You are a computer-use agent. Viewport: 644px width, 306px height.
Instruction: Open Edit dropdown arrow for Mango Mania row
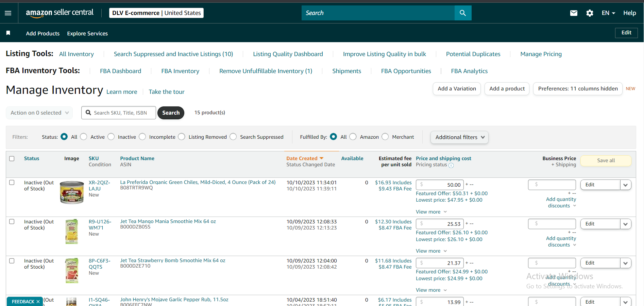pos(626,224)
